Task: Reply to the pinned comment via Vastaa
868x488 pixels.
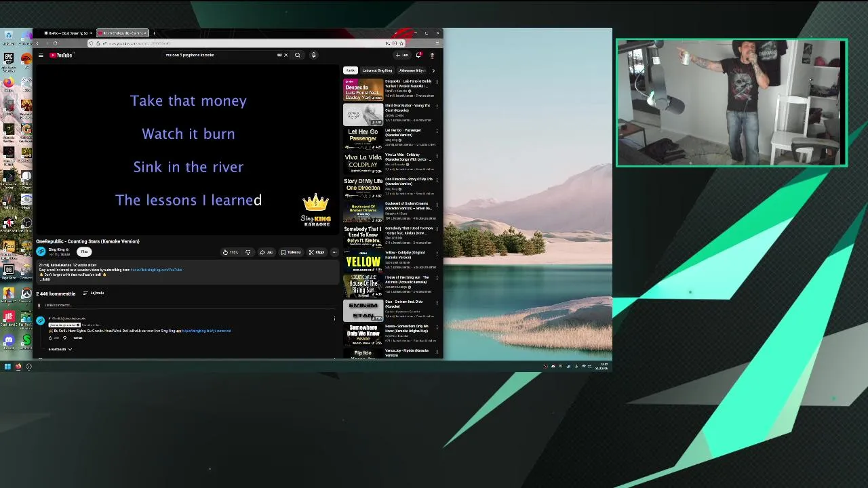Action: point(78,338)
